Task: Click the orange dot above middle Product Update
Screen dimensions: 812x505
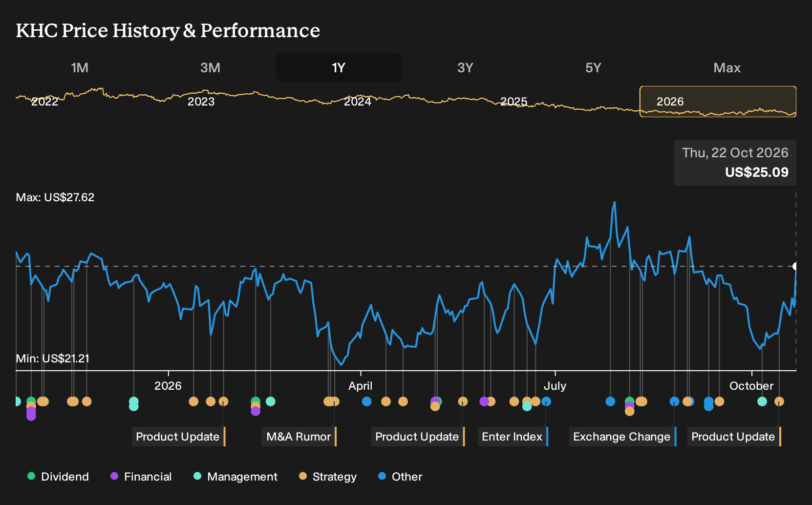Action: 463,401
